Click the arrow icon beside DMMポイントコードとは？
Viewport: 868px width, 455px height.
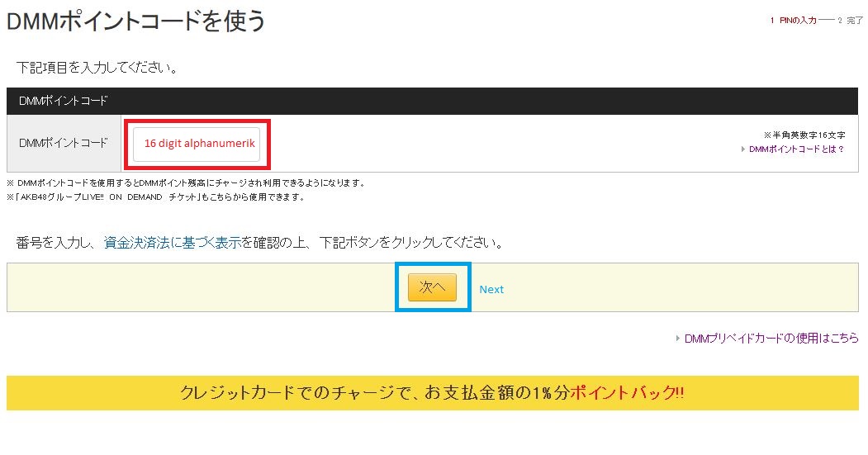coord(743,149)
